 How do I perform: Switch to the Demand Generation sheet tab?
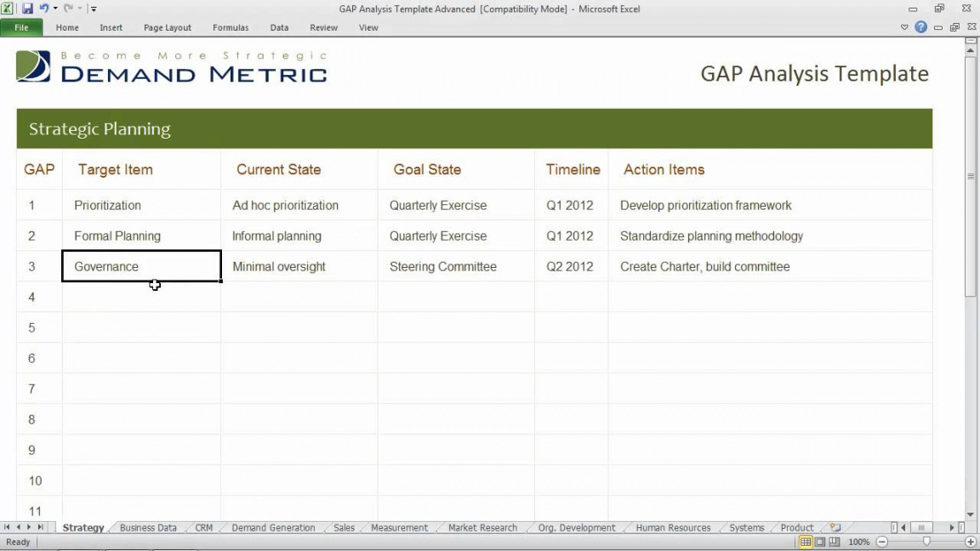point(273,528)
